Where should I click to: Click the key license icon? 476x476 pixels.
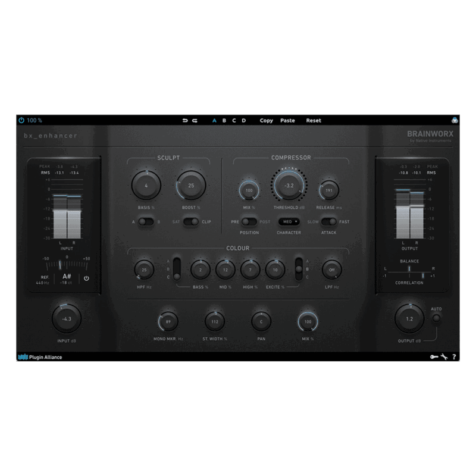tap(434, 356)
